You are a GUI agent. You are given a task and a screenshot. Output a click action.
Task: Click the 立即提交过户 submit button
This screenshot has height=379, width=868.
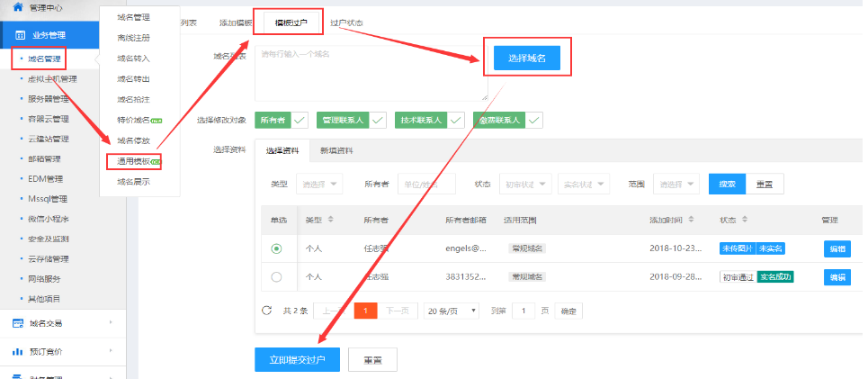(x=297, y=359)
